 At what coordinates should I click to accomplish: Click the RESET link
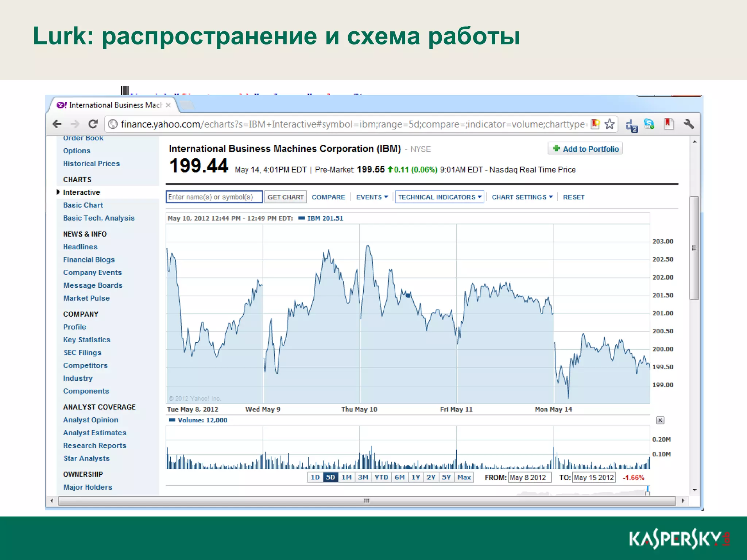tap(573, 197)
